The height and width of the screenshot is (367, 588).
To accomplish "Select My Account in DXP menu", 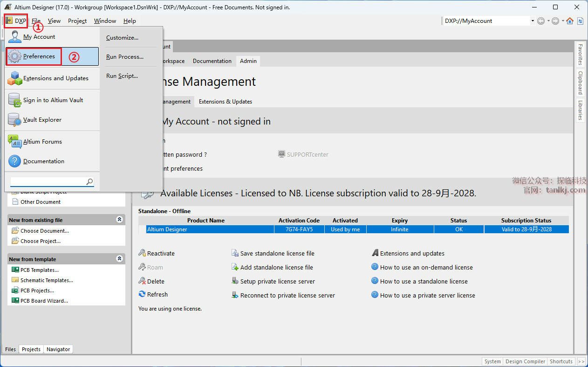I will [52, 37].
